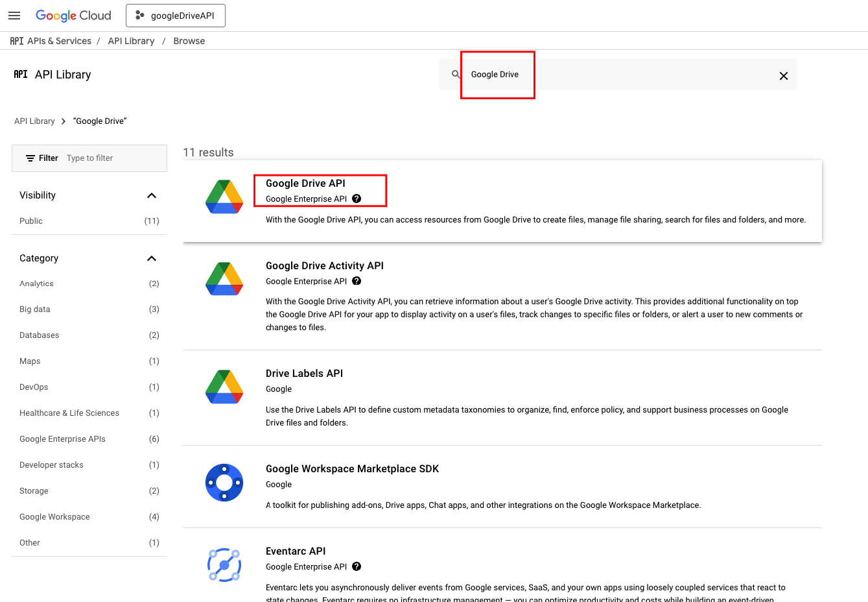
Task: Collapse the Visibility section
Action: [152, 196]
